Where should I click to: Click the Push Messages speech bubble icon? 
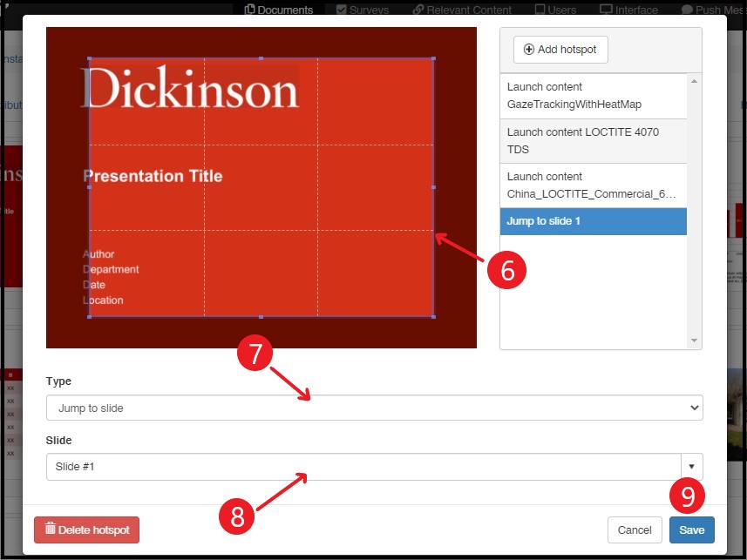[687, 10]
